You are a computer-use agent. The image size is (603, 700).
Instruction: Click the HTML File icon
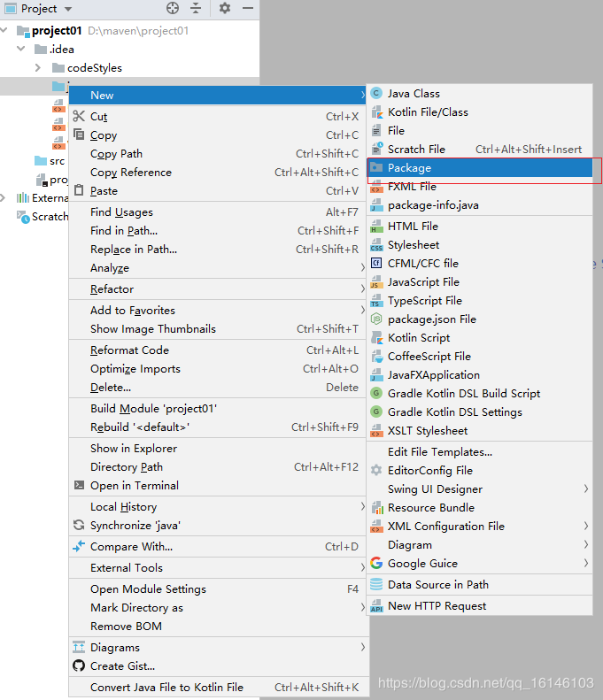[376, 227]
